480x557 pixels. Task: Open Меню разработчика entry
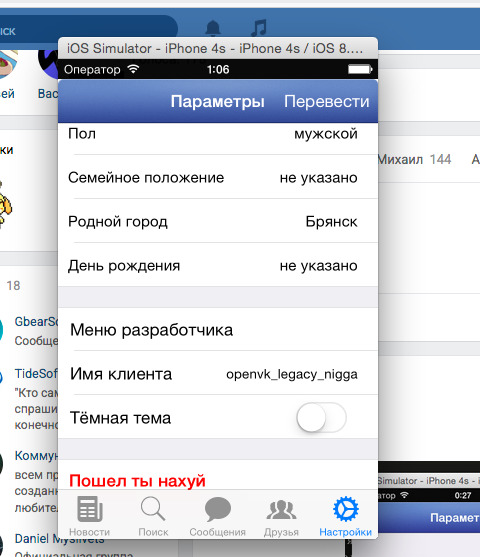(x=218, y=329)
